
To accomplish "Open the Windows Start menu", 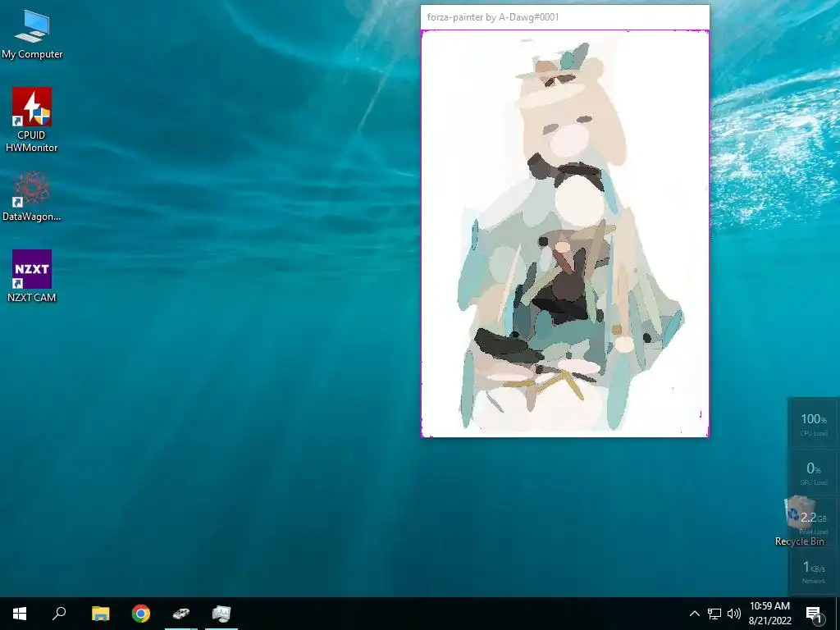I will click(x=20, y=614).
